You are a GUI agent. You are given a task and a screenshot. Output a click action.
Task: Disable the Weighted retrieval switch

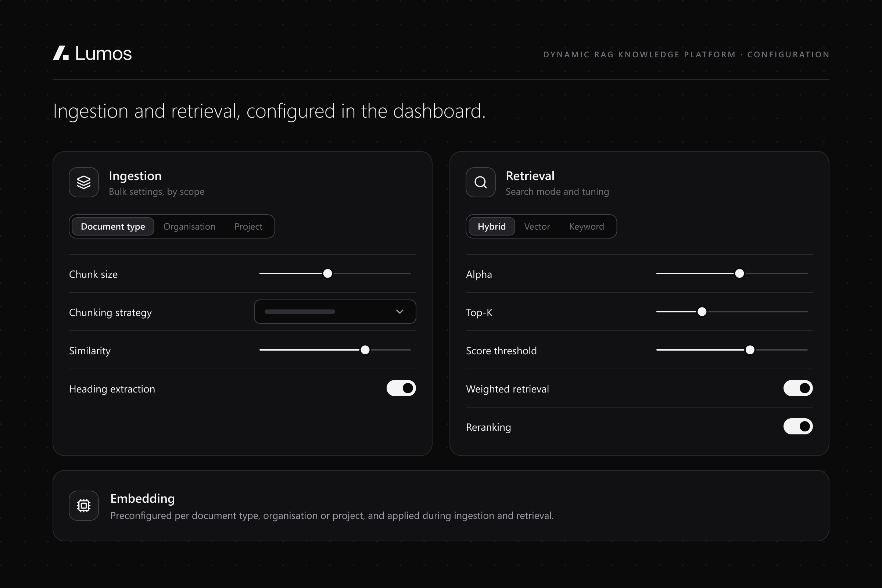pyautogui.click(x=798, y=388)
